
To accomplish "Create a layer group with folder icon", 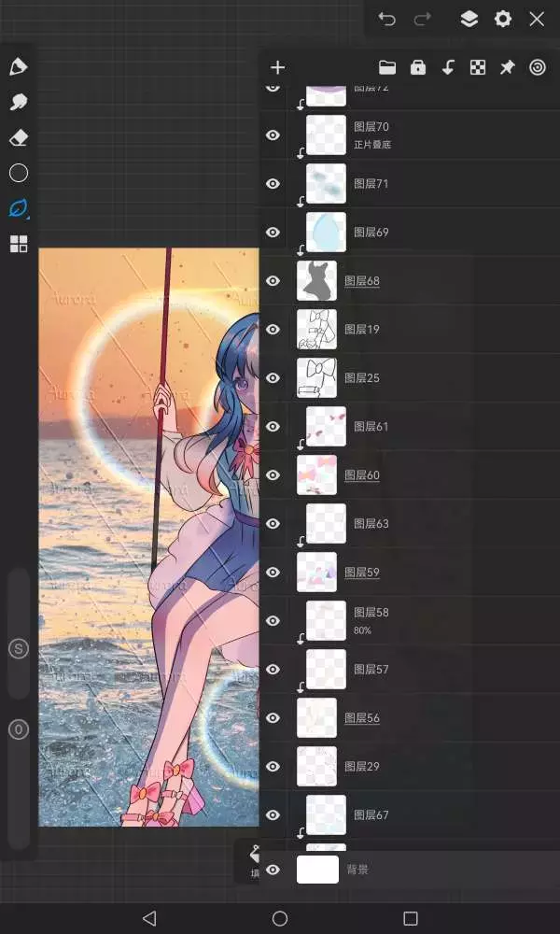I will (x=387, y=67).
